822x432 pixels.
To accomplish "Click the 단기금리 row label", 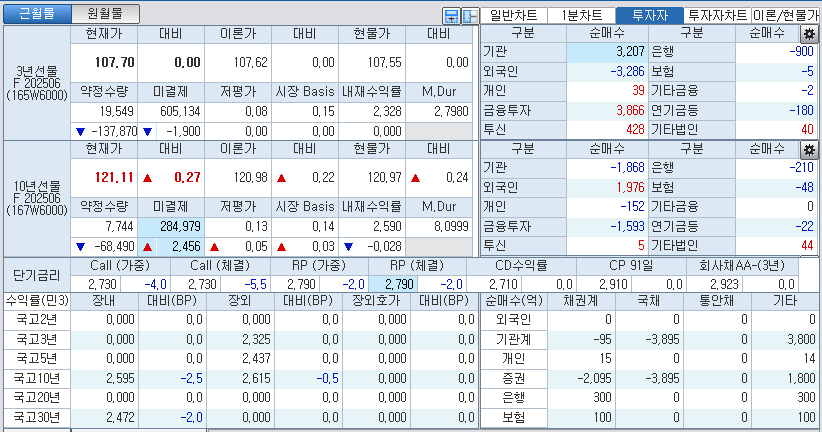I will coord(37,275).
